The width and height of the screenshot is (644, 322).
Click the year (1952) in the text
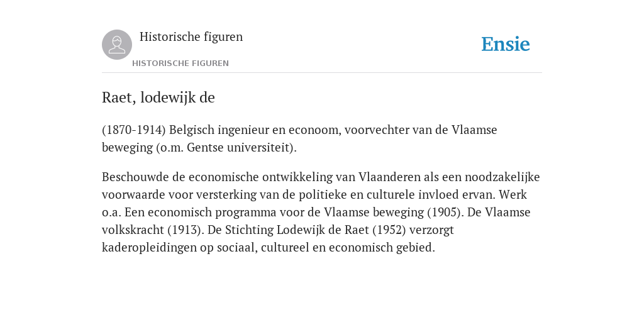tap(389, 230)
